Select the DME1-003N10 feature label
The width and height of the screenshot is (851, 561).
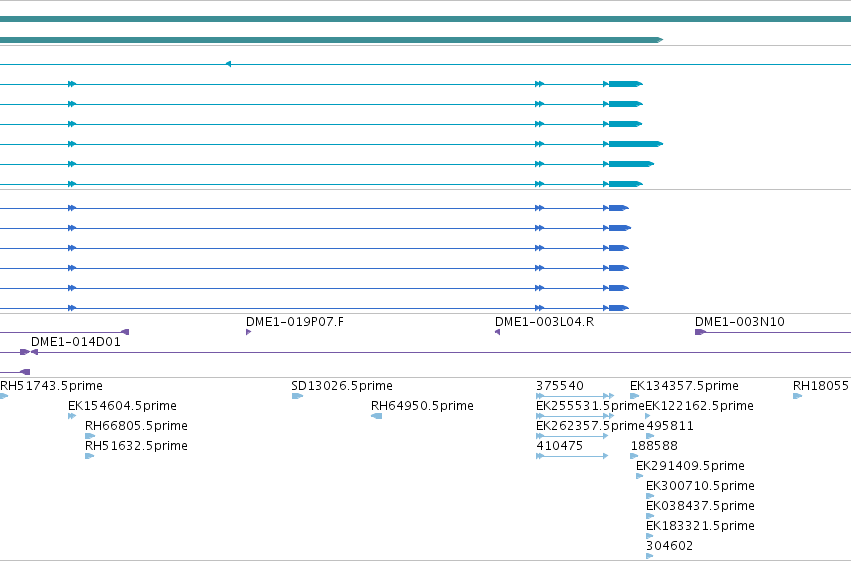(740, 322)
